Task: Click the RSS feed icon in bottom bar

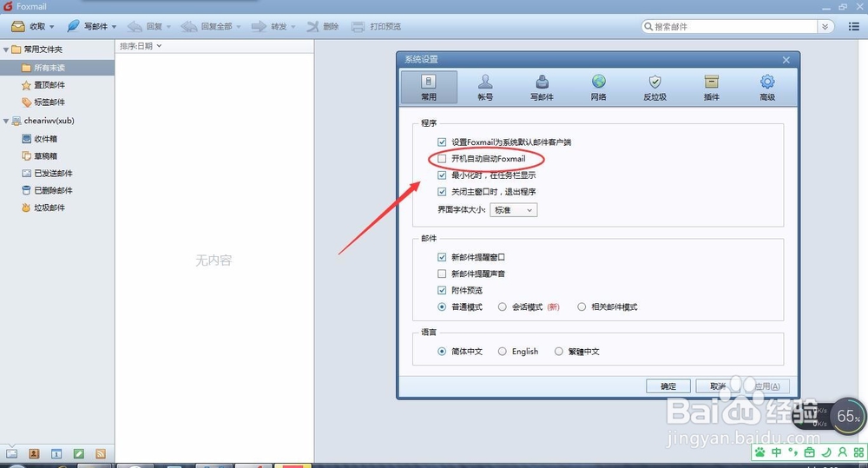Action: point(101,453)
